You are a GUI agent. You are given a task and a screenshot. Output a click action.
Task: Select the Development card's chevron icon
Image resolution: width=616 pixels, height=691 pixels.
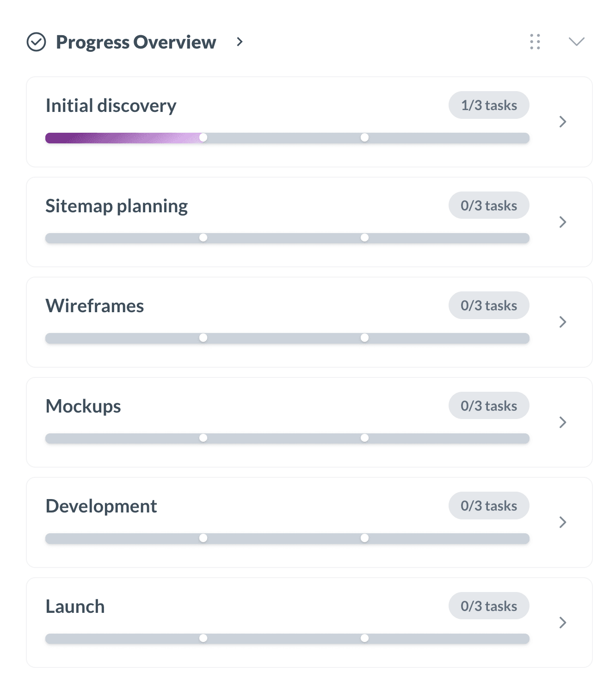[x=563, y=522]
